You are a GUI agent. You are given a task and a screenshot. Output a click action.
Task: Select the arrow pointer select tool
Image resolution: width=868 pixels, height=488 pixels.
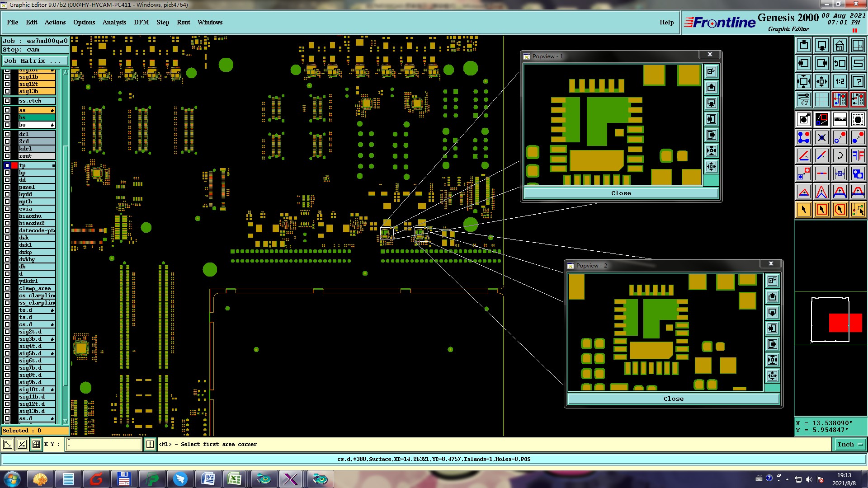click(804, 210)
